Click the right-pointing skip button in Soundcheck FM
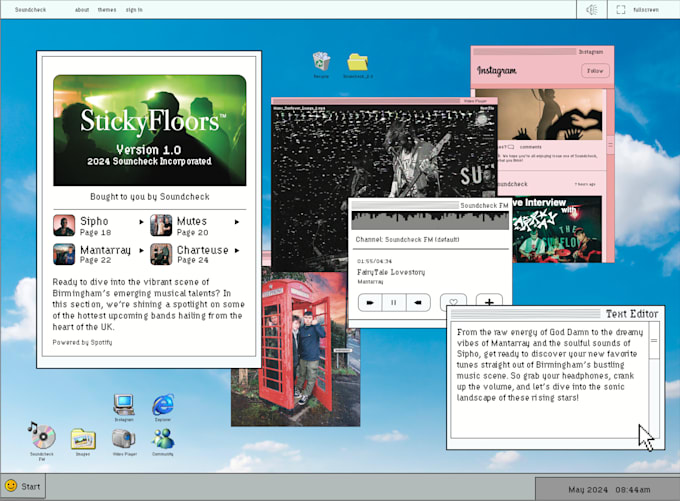Viewport: 680px width, 501px height. pos(370,302)
